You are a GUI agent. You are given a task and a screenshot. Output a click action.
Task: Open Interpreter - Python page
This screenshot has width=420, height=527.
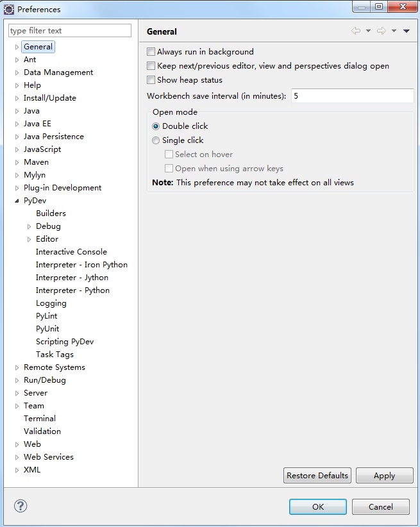pos(72,290)
